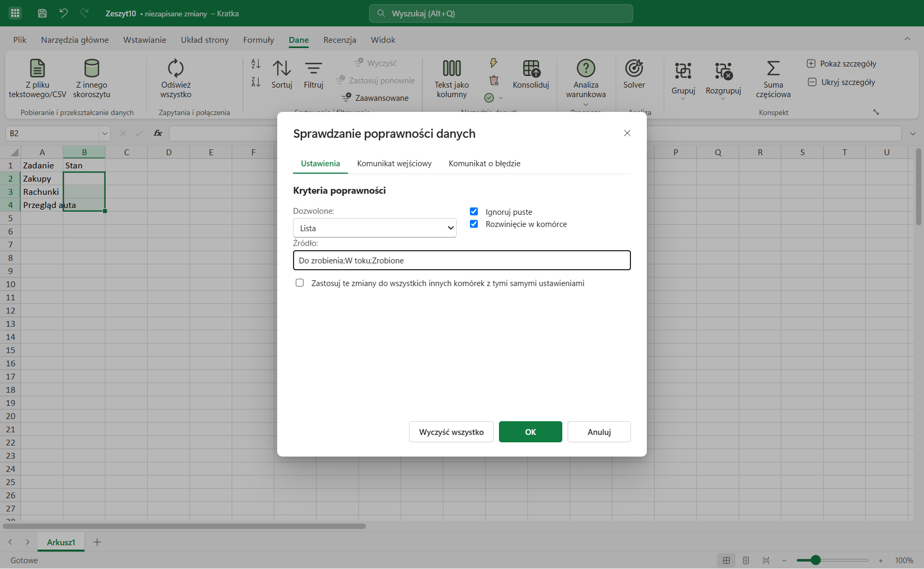Click the Save icon in title bar
Viewport: 924px width, 569px height.
(x=42, y=13)
